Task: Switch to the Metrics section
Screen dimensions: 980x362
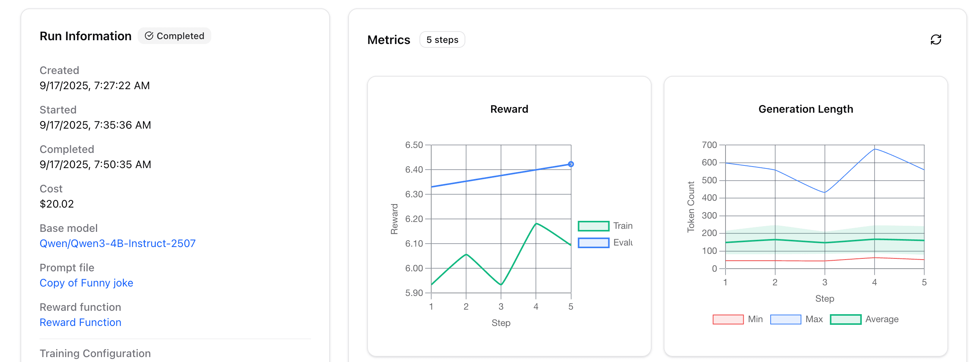Action: point(388,39)
